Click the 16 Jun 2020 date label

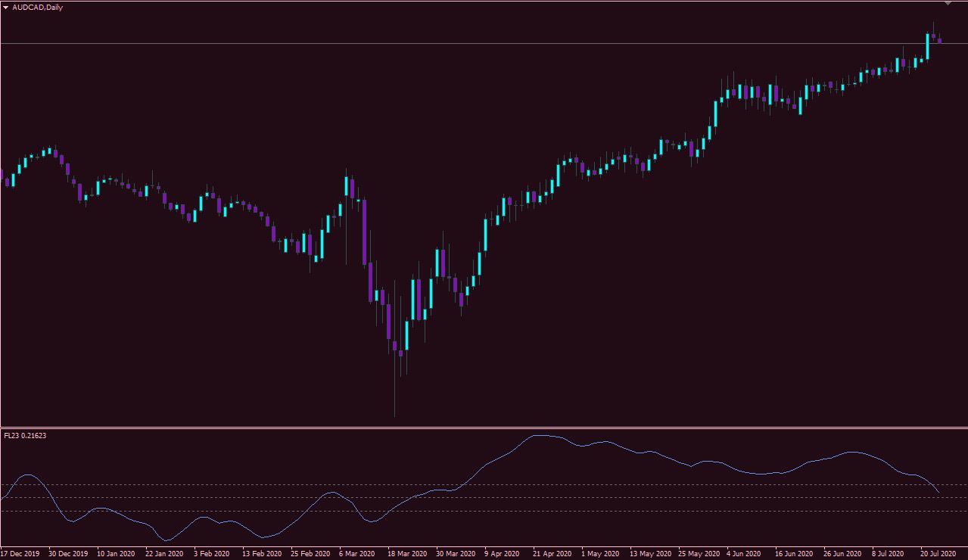click(x=795, y=553)
